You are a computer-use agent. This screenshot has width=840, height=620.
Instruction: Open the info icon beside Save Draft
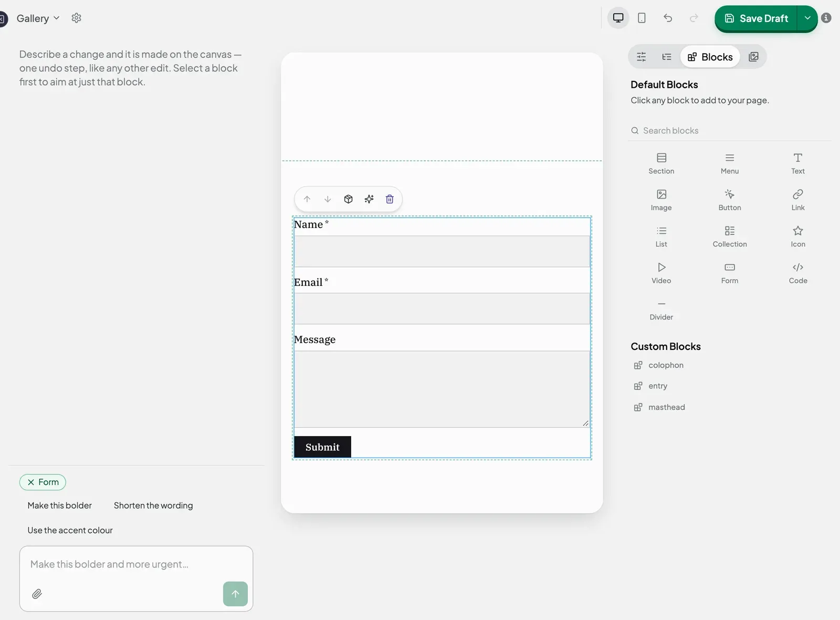point(826,18)
